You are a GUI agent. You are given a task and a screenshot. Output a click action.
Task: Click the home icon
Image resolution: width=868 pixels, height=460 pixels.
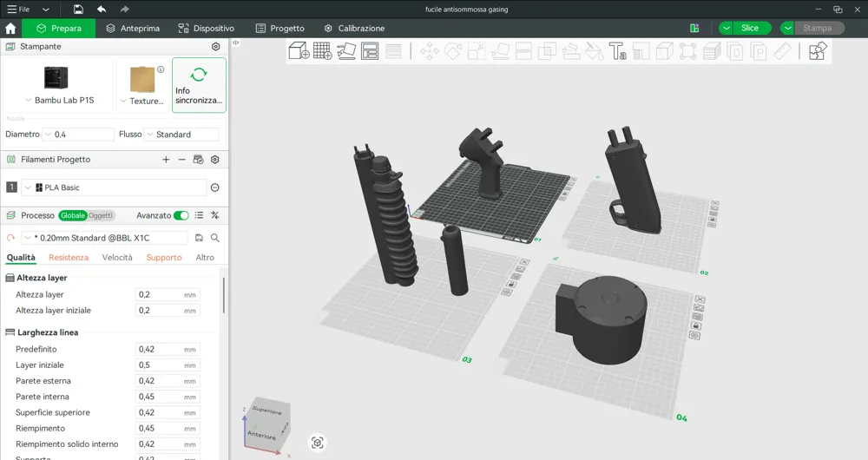(10, 29)
